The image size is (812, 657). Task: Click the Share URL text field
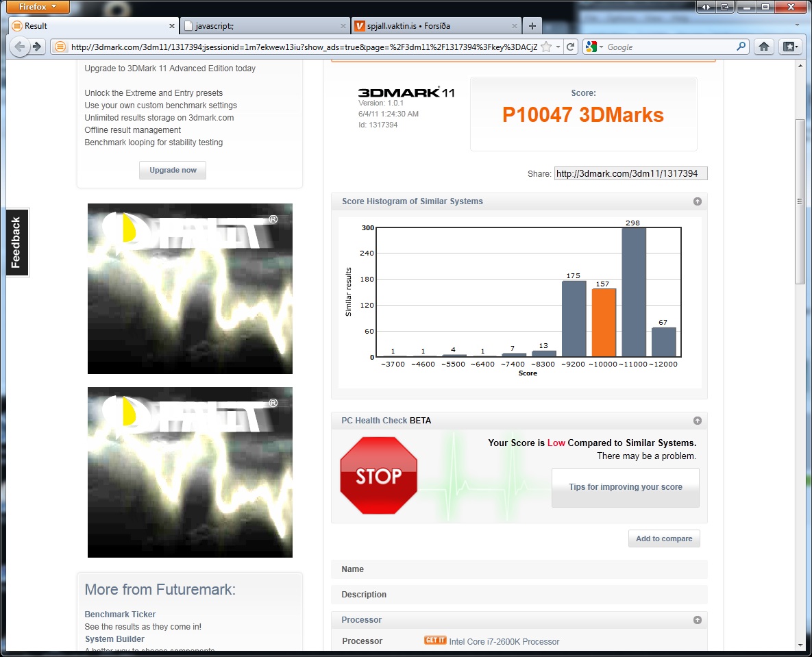click(630, 173)
